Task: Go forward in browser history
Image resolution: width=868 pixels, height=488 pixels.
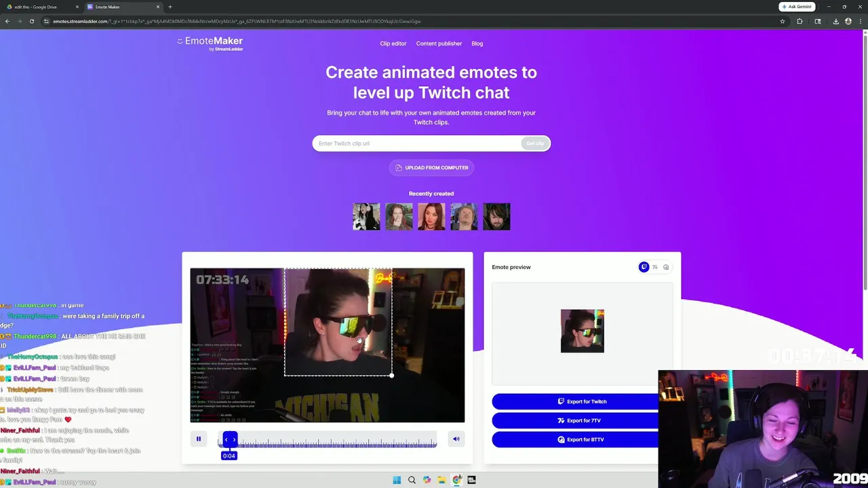Action: [20, 21]
